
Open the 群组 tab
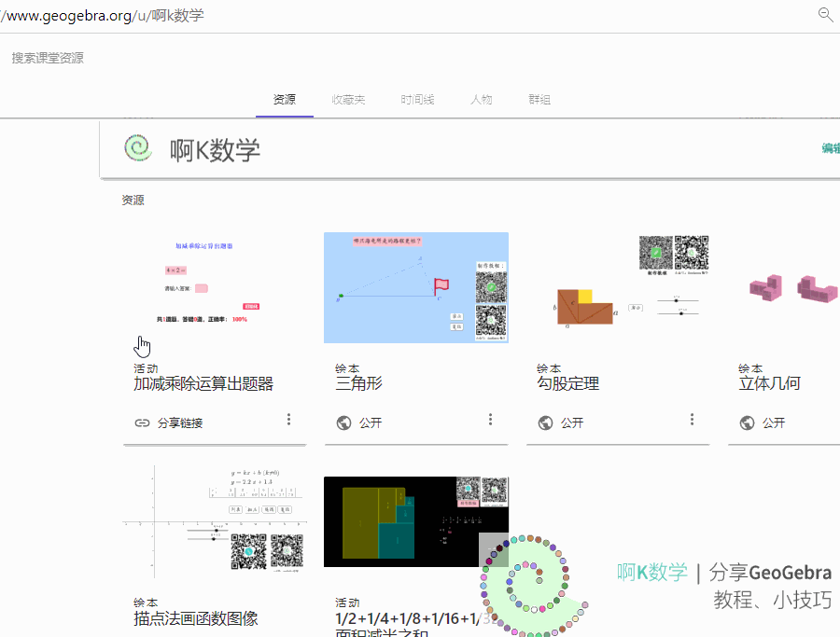[x=539, y=100]
